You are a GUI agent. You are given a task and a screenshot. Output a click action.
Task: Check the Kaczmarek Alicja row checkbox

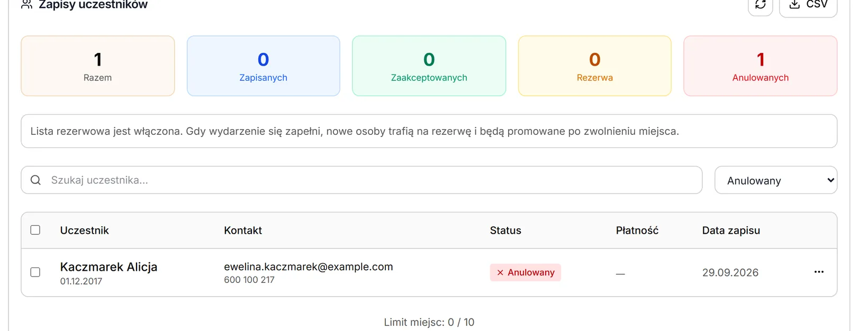pos(35,272)
